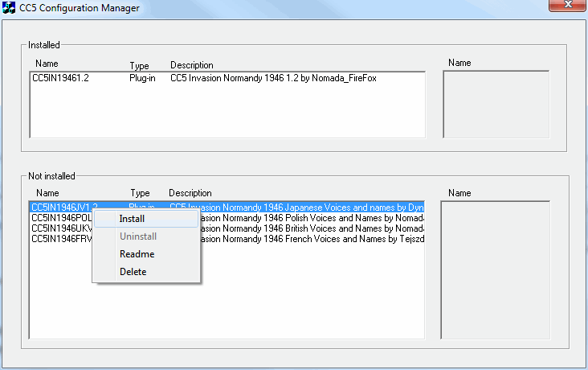The width and height of the screenshot is (588, 370).
Task: Click Type column header in Installed list
Action: click(140, 65)
